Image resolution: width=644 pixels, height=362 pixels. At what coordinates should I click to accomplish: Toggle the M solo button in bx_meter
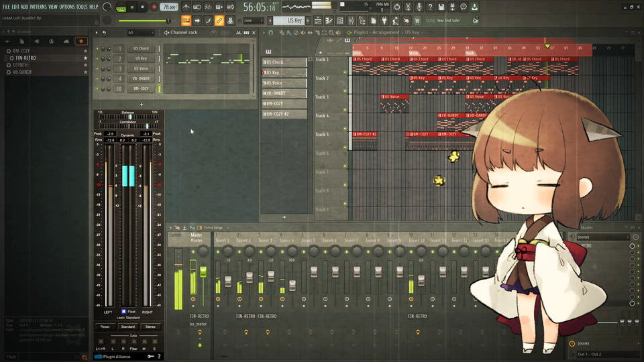click(144, 341)
